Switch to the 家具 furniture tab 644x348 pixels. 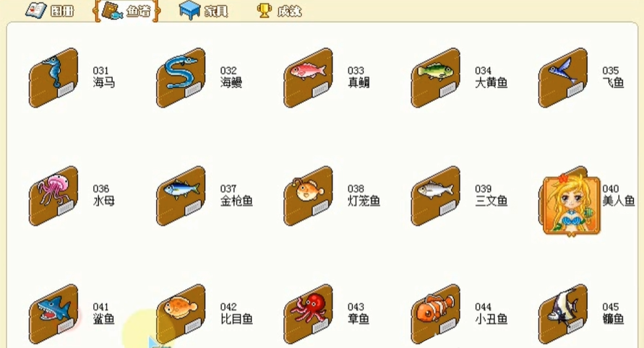coord(203,10)
